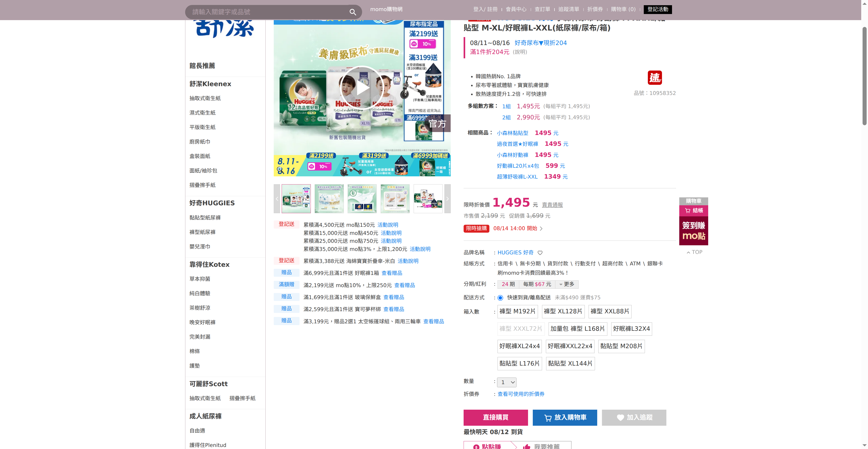Click the HUGGIES 好奇 brand link
Image resolution: width=868 pixels, height=449 pixels.
[x=515, y=253]
